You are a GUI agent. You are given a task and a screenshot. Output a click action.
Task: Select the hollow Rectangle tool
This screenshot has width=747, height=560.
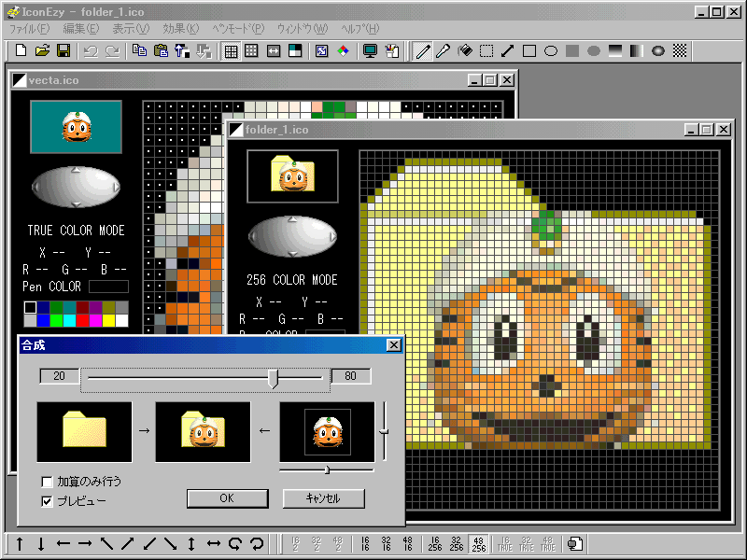click(x=529, y=51)
